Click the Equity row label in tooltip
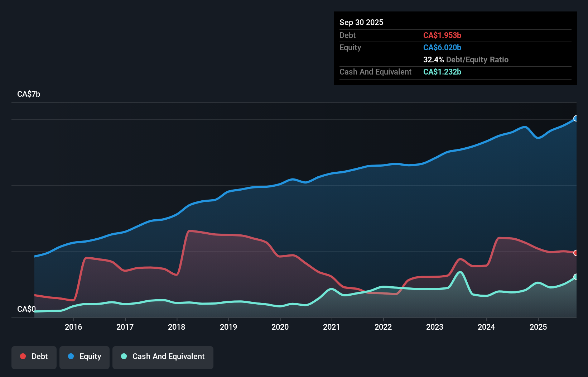Viewport: 588px width, 377px height. click(x=350, y=47)
